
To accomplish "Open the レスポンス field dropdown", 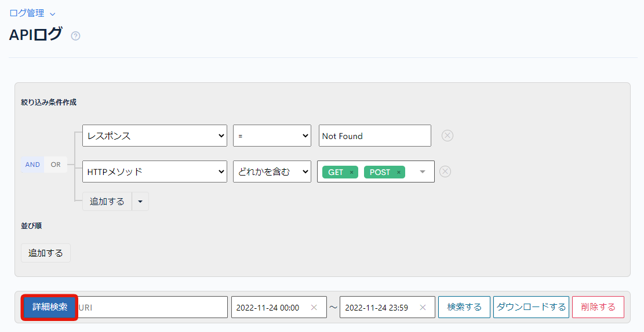I will coord(154,136).
